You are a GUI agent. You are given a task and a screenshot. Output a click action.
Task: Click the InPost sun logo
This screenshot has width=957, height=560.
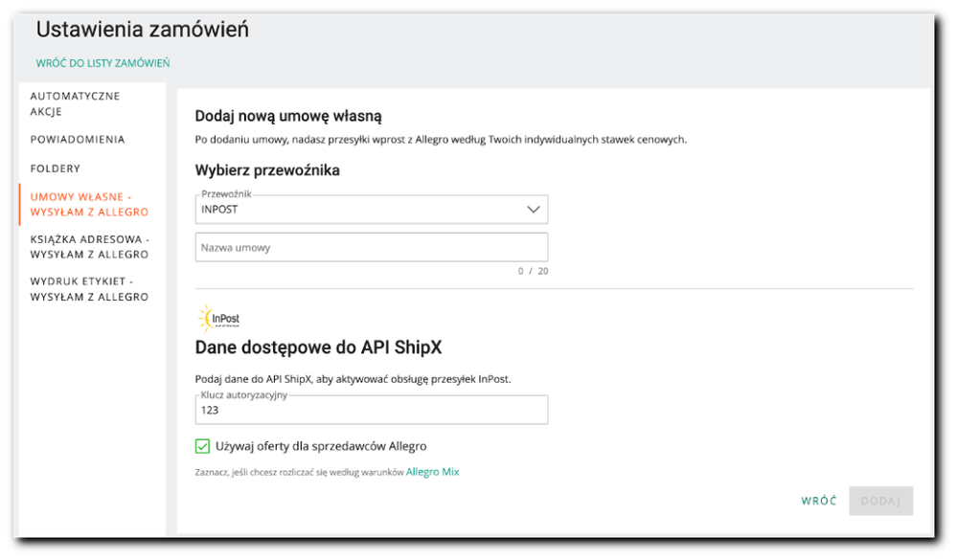coord(218,318)
